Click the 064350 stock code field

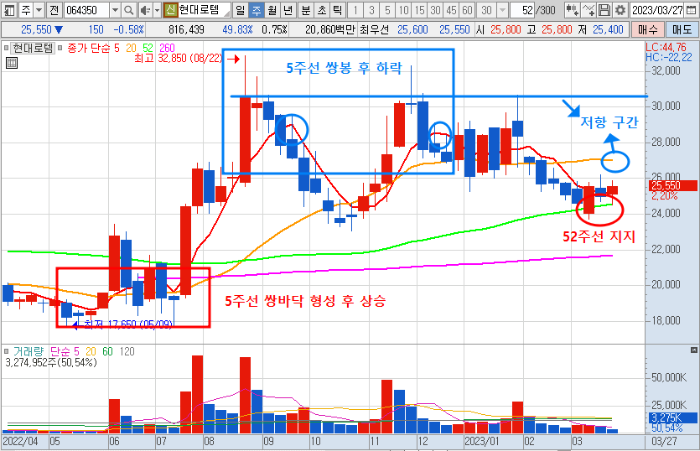click(87, 9)
